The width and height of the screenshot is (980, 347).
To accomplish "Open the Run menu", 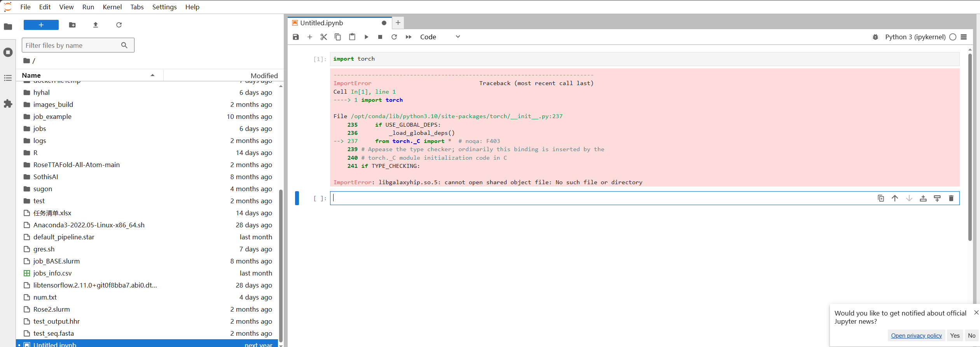I will [x=88, y=7].
